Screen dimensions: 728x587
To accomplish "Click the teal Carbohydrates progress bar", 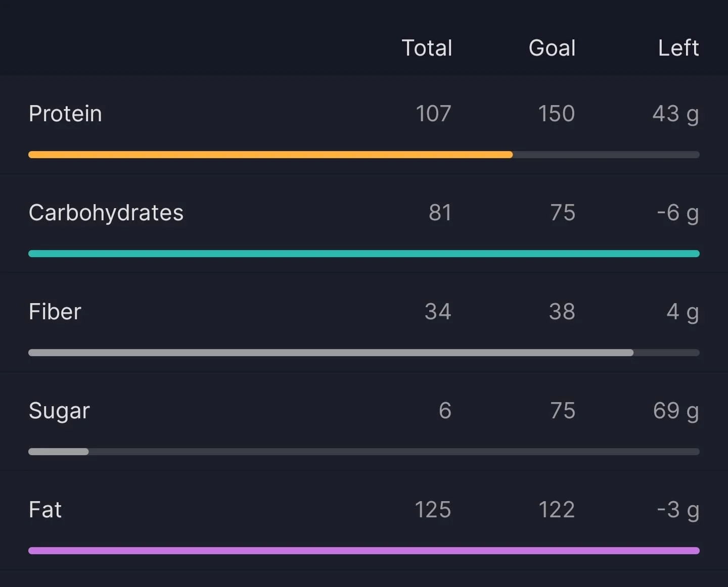I will (364, 254).
